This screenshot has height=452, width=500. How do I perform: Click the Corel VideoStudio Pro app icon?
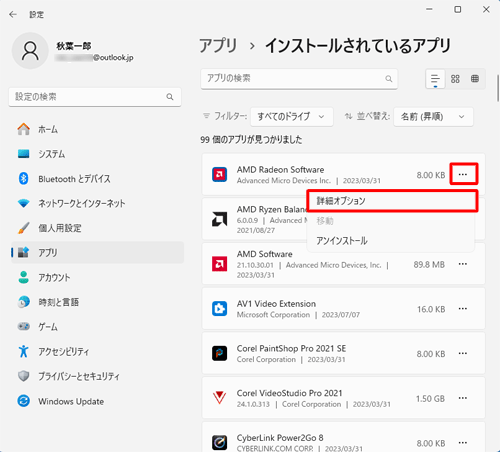[219, 398]
